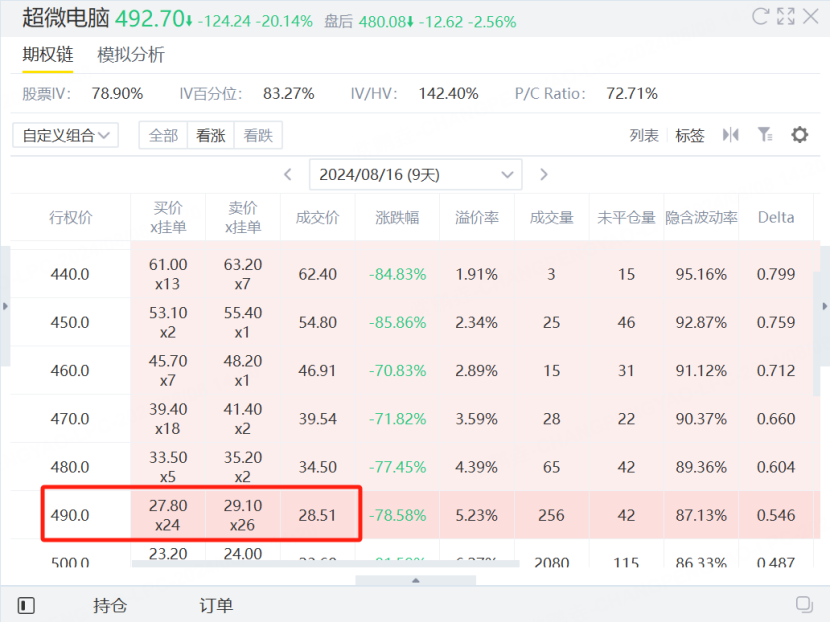Sort by 成交量 column header
The width and height of the screenshot is (830, 623).
[552, 218]
